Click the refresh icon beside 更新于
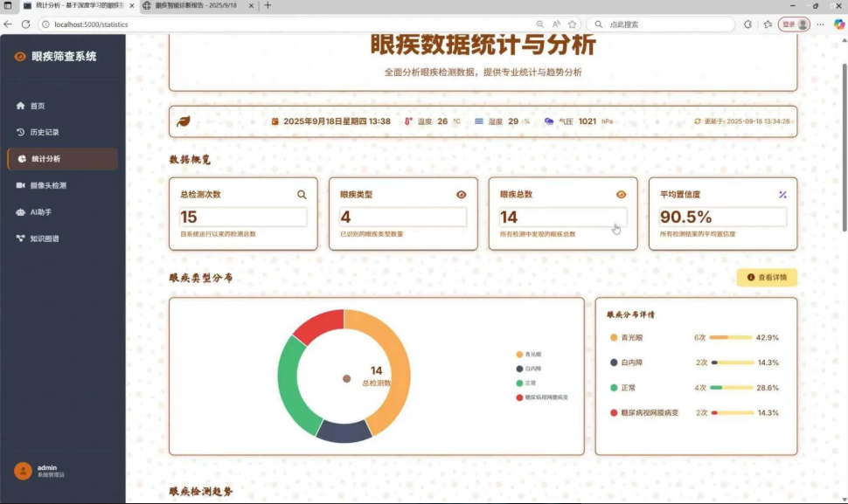The image size is (848, 504). point(698,121)
